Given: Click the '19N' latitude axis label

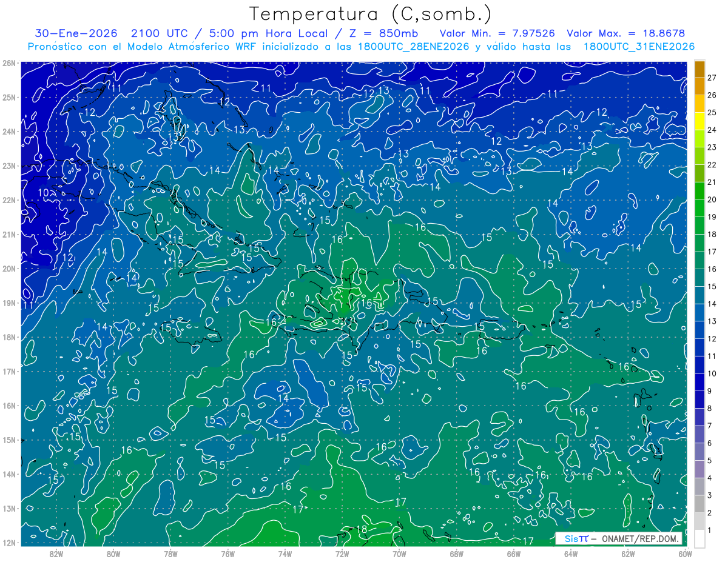Looking at the screenshot, I should point(9,303).
